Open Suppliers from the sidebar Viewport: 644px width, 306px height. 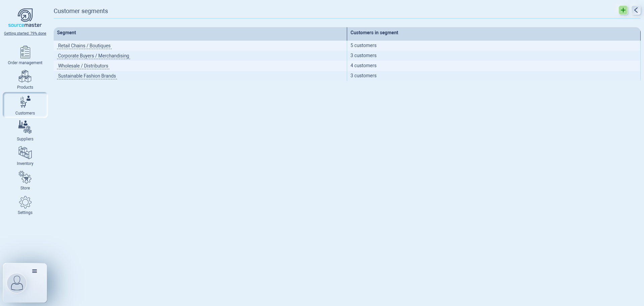click(x=25, y=127)
